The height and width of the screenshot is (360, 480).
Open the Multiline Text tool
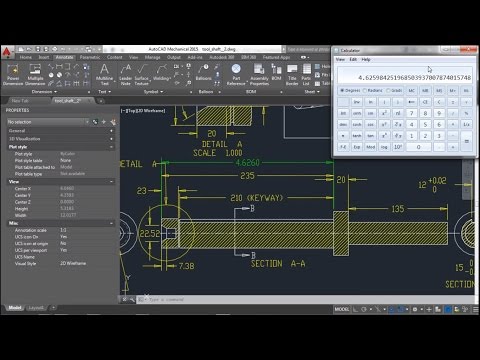click(104, 75)
